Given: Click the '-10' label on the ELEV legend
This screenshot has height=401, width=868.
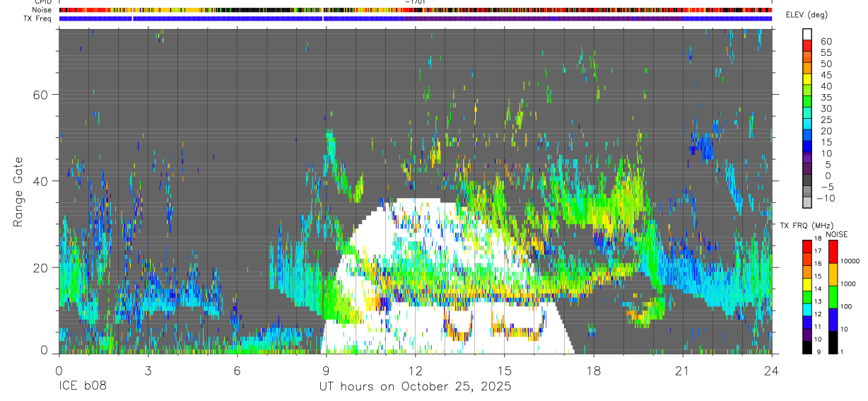Looking at the screenshot, I should coord(827,198).
